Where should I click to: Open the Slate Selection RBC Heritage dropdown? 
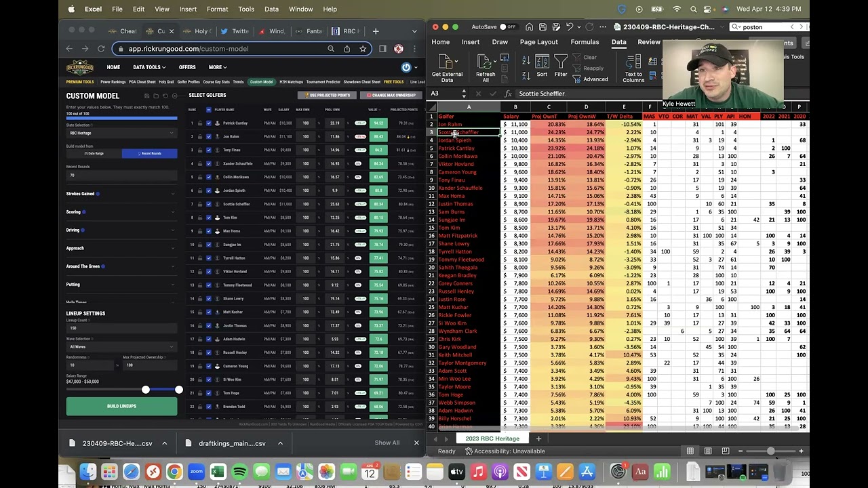(121, 134)
